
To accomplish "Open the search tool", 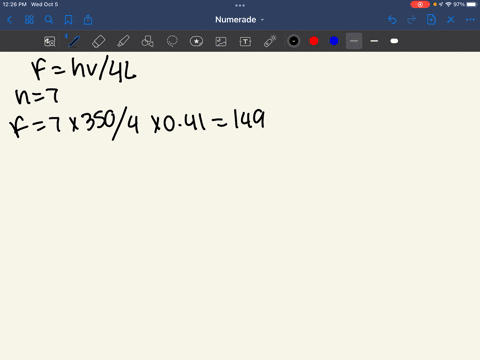I will tap(49, 20).
